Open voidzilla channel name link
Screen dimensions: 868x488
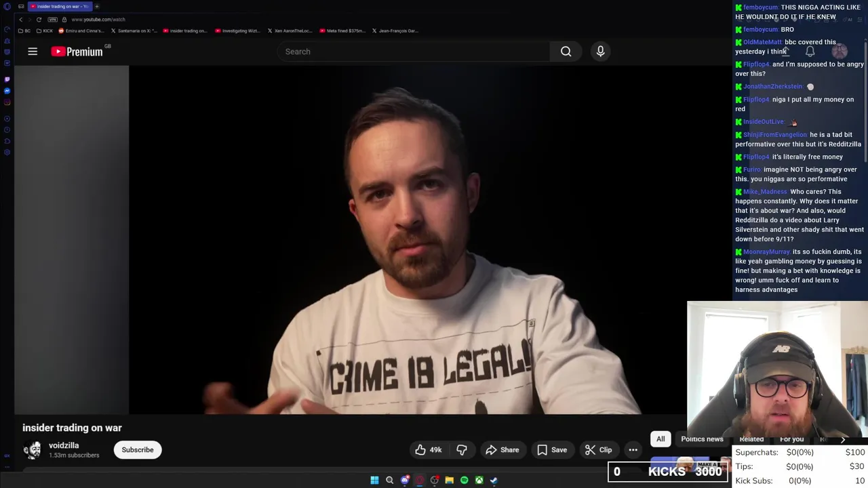(x=64, y=445)
